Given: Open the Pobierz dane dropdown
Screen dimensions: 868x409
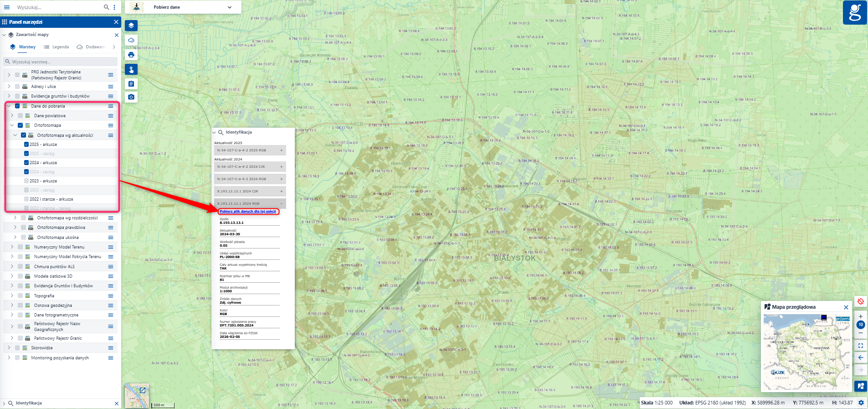Looking at the screenshot, I should click(x=229, y=7).
